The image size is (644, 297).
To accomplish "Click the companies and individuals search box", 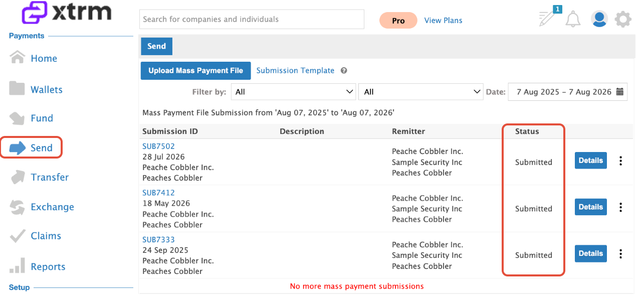I will click(252, 19).
